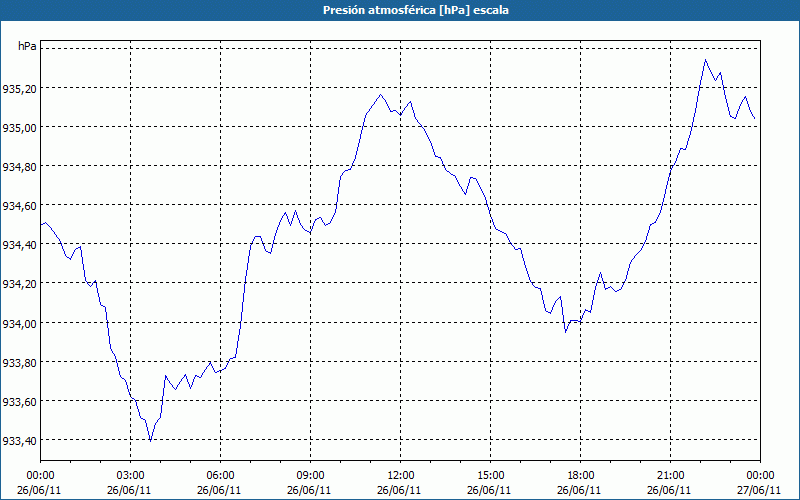The height and width of the screenshot is (500, 800).
Task: Click the 09:00 time axis label
Action: pos(310,476)
